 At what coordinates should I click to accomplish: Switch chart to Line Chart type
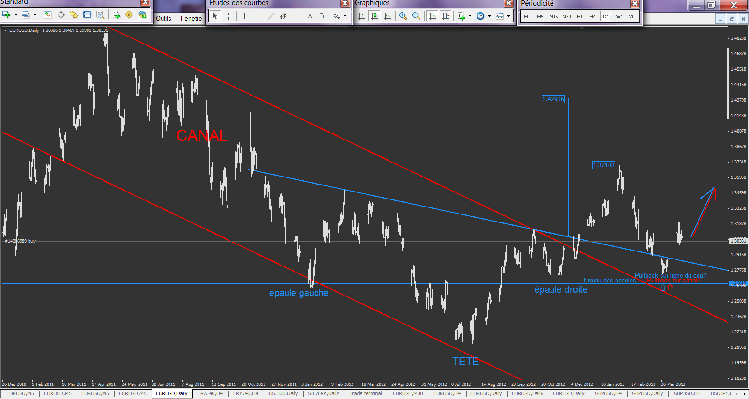click(387, 16)
